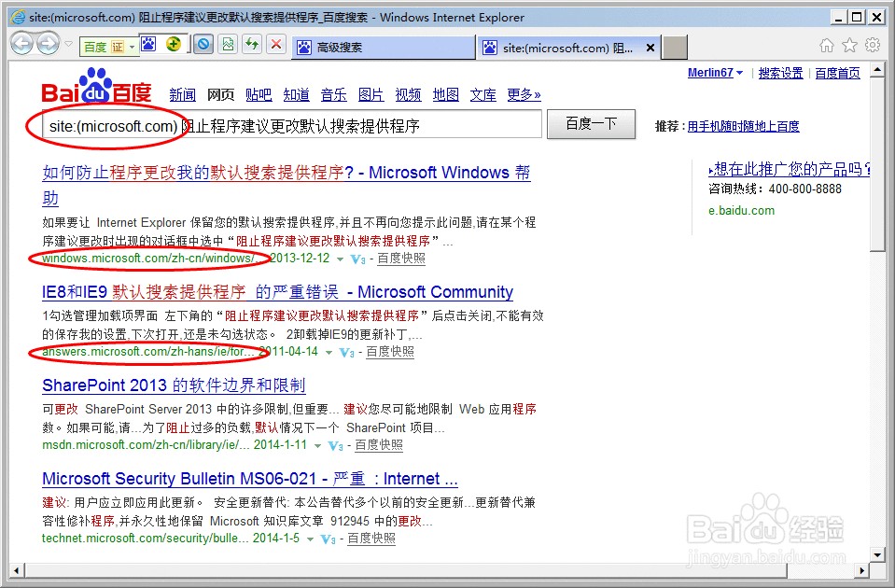Switch to the 高级搜索 tab
895x588 pixels.
(384, 48)
